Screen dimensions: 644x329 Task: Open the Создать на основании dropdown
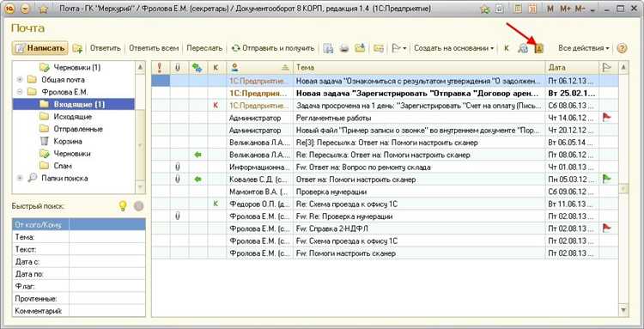pyautogui.click(x=453, y=48)
